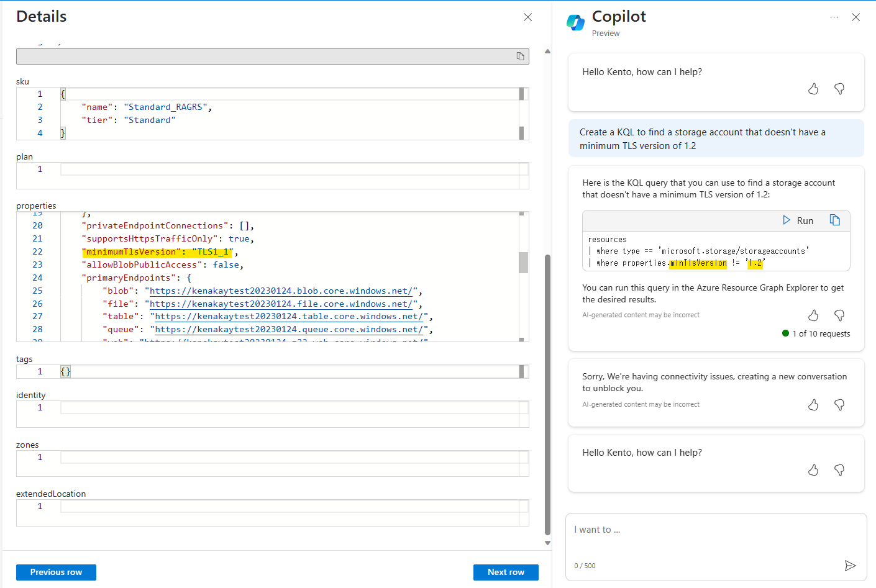
Task: Click line number 22 in properties gutter
Action: click(x=37, y=251)
